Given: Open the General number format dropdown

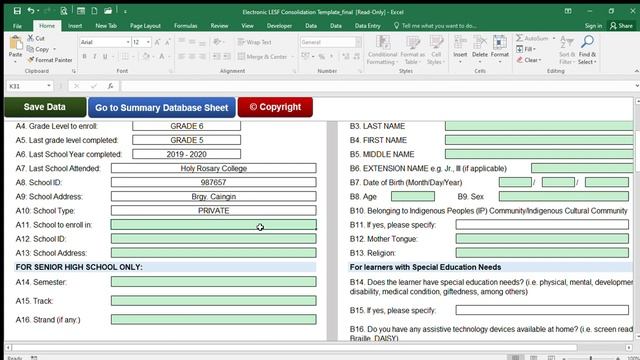Looking at the screenshot, I should [358, 42].
